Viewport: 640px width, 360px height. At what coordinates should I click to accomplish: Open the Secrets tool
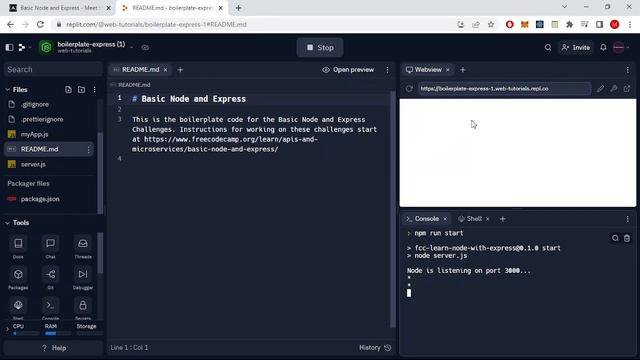coord(83,309)
